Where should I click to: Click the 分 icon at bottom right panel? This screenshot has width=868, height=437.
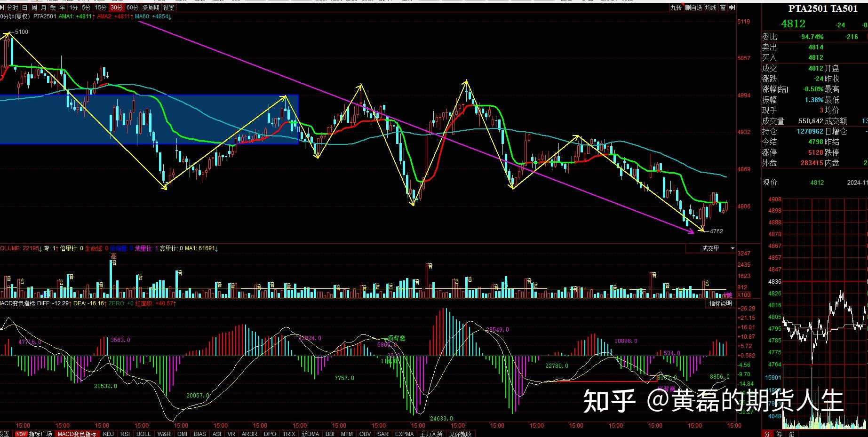click(x=767, y=434)
